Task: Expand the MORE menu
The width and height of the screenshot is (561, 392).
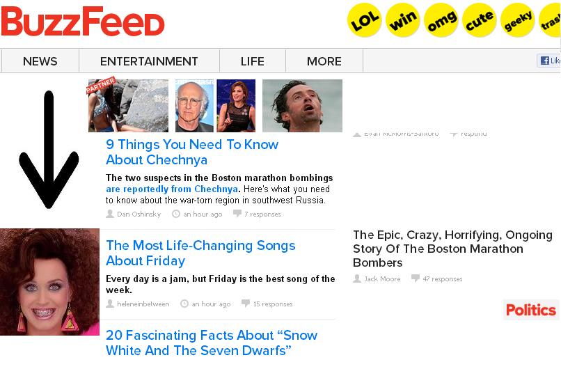Action: pos(324,61)
